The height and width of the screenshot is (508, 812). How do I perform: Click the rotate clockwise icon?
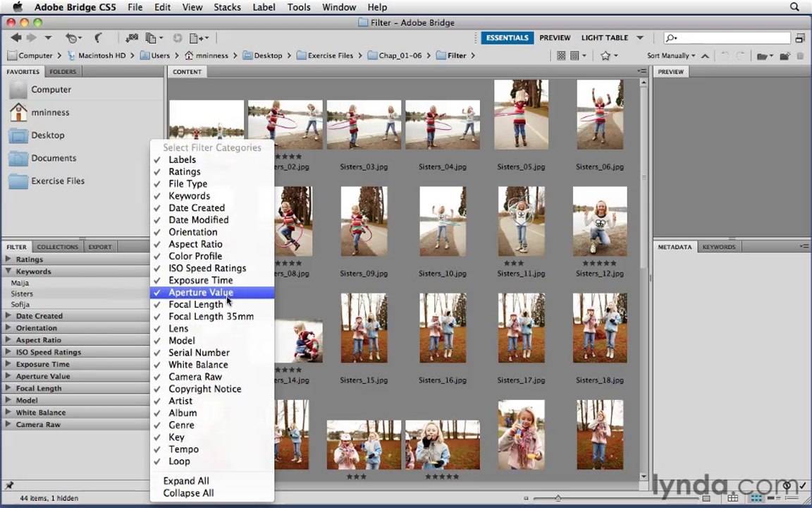(x=740, y=56)
